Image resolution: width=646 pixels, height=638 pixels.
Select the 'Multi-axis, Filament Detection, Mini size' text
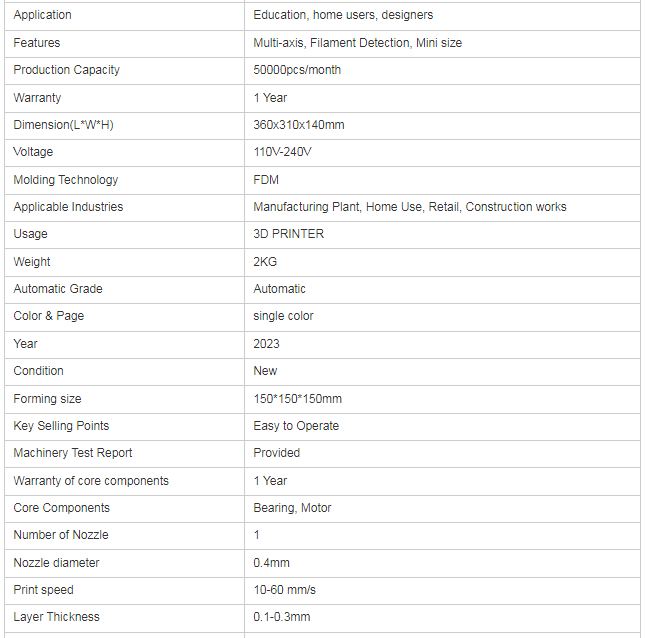[357, 43]
